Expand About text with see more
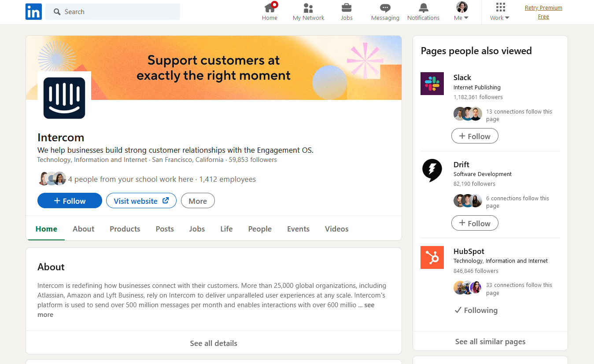Viewport: 594px width, 364px height. pos(369,305)
